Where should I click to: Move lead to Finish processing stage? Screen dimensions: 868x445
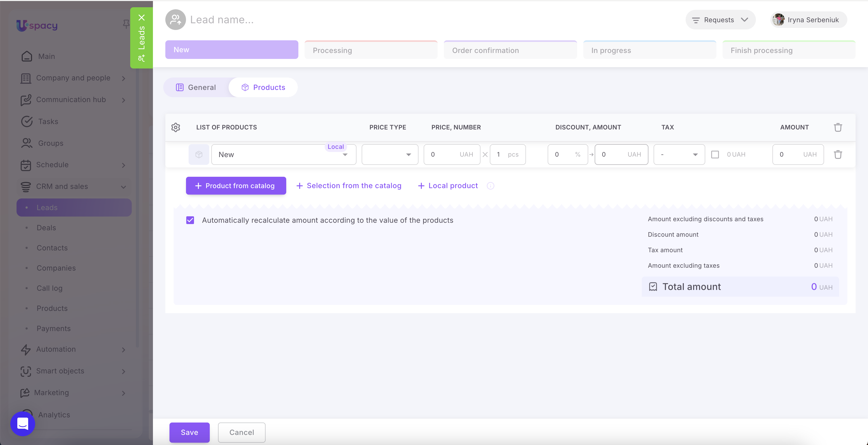click(789, 50)
